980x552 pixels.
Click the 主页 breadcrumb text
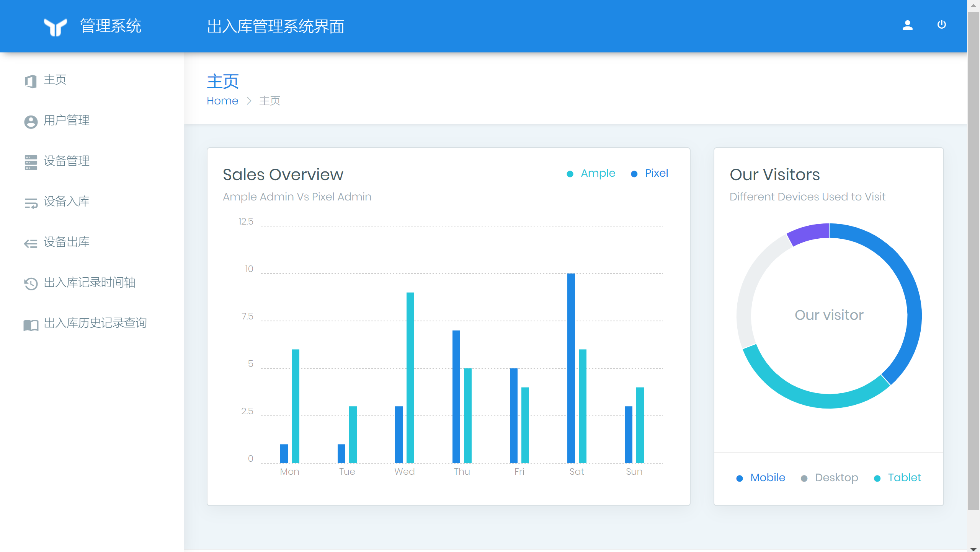(x=270, y=101)
